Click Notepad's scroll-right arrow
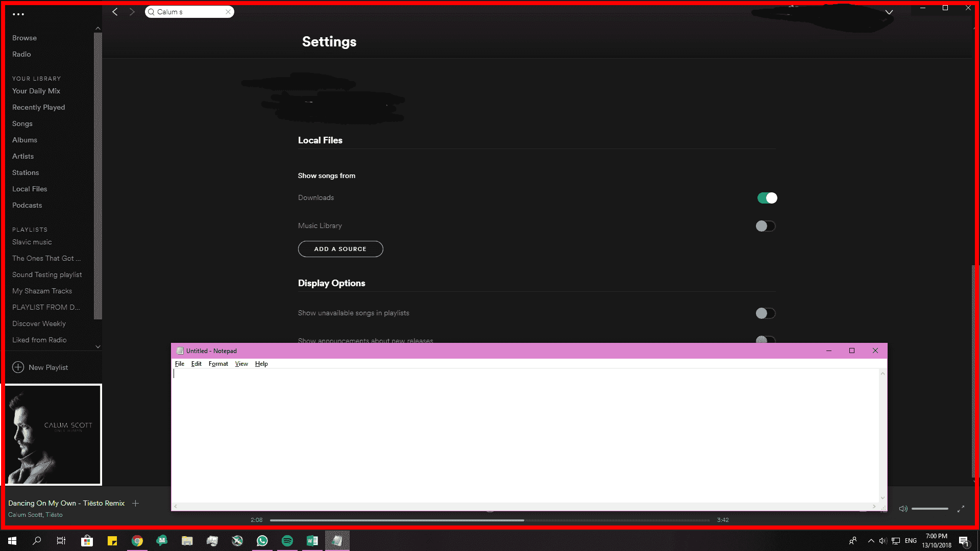980x551 pixels. pyautogui.click(x=874, y=507)
